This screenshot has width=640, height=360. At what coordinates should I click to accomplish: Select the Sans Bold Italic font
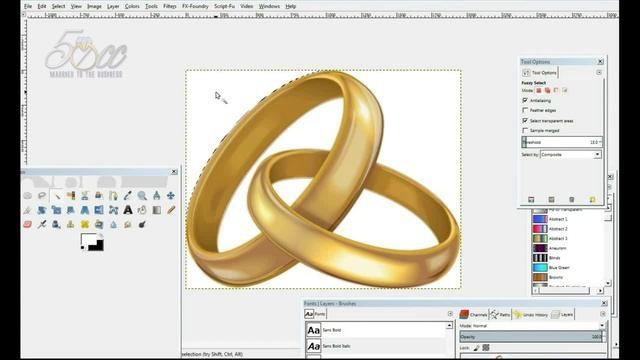tap(376, 346)
